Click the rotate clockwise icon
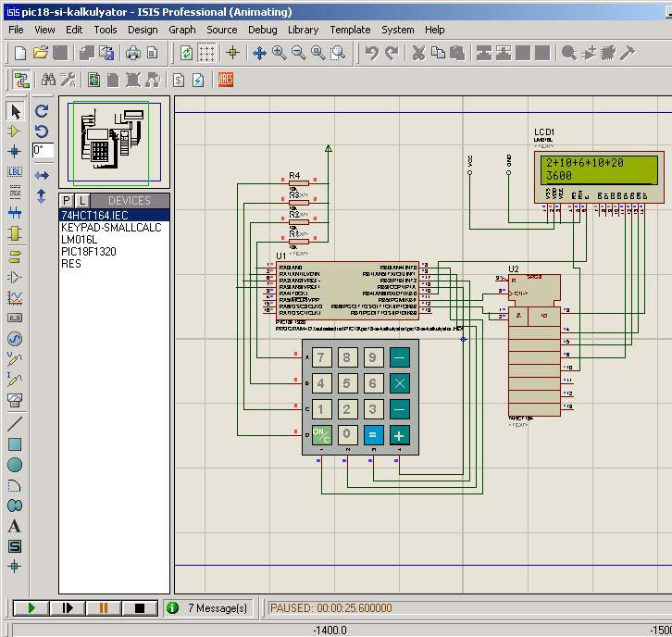Screen dimensions: 672x637 42,110
